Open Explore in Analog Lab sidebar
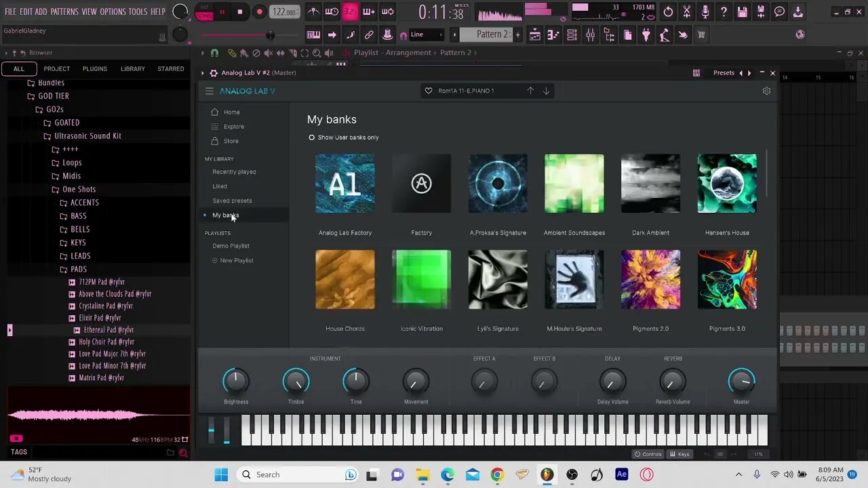The image size is (868, 488). tap(234, 127)
